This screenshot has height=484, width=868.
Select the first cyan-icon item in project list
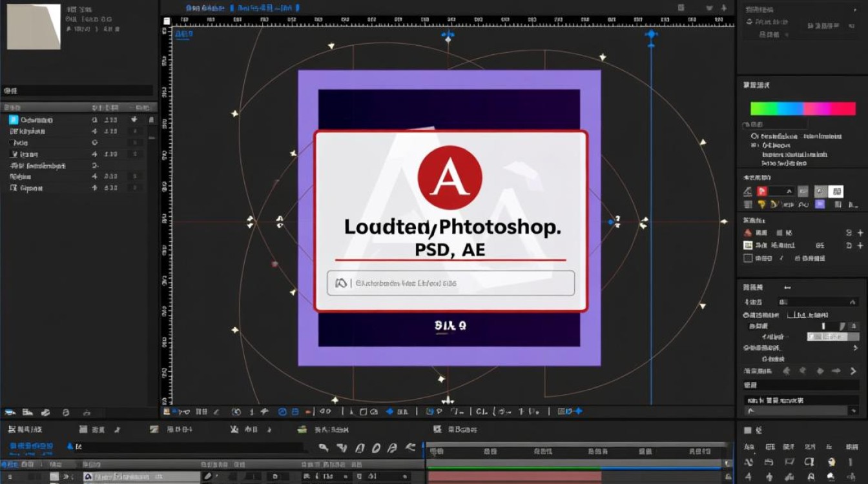pos(31,120)
